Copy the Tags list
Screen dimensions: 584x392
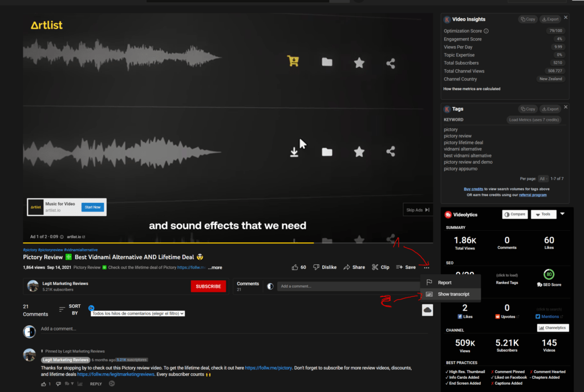point(528,109)
